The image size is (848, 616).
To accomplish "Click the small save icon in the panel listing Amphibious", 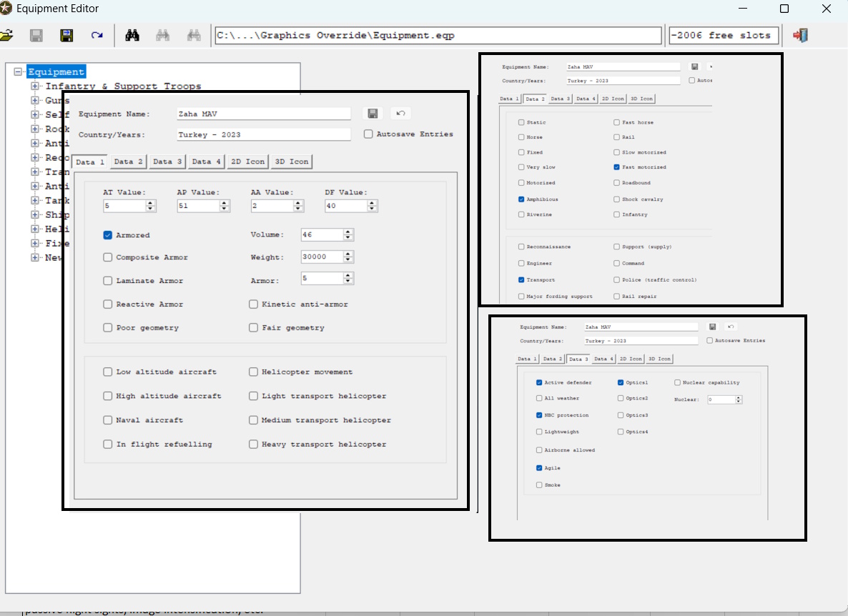I will (x=694, y=66).
